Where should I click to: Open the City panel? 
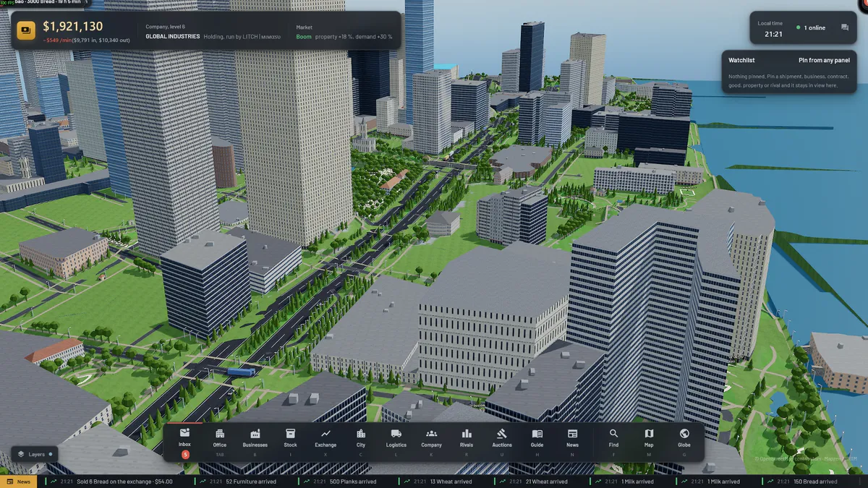(x=361, y=442)
